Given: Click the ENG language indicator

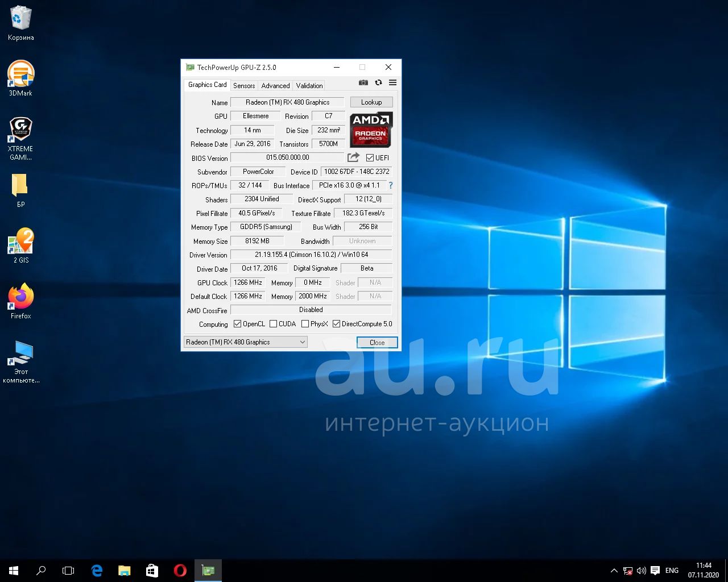Looking at the screenshot, I should coord(672,571).
